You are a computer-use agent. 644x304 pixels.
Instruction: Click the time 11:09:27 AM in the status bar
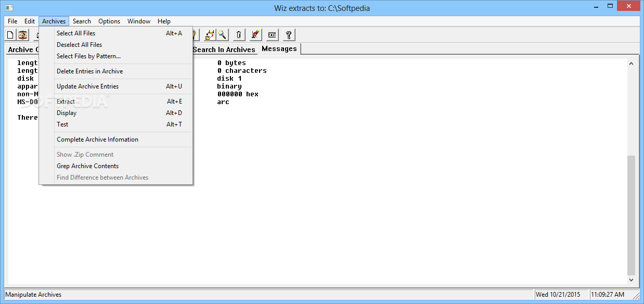pos(608,295)
